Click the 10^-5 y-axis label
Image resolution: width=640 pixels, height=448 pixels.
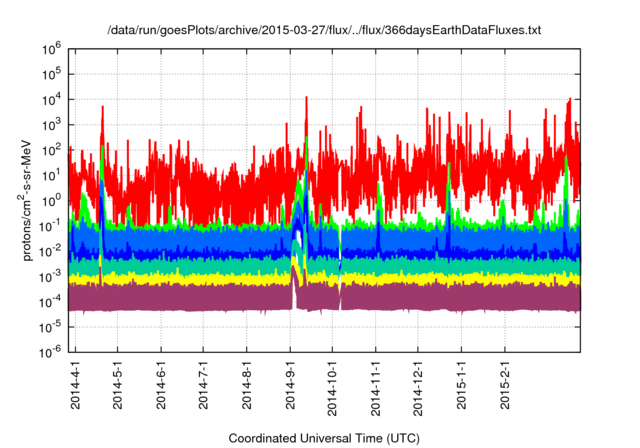(51, 327)
